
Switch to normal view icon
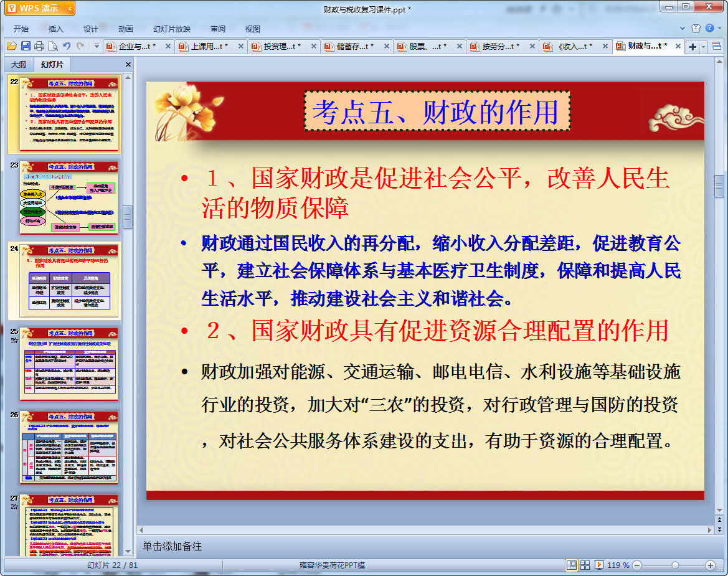click(572, 565)
